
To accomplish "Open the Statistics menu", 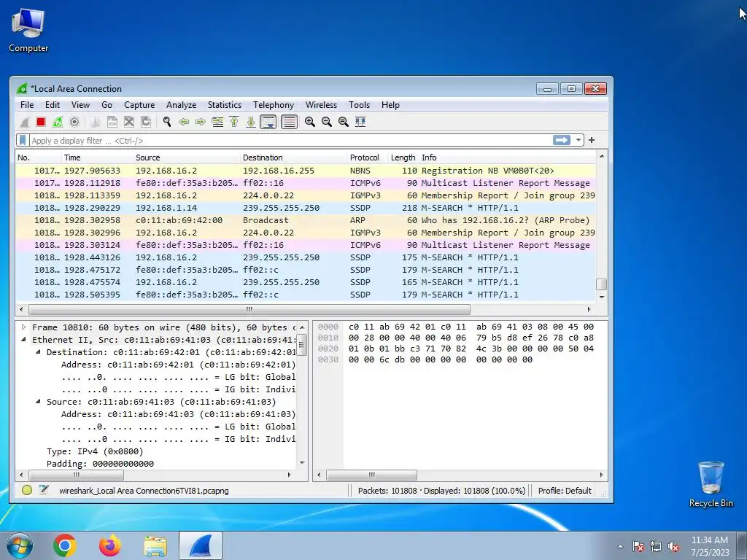I will pos(225,105).
